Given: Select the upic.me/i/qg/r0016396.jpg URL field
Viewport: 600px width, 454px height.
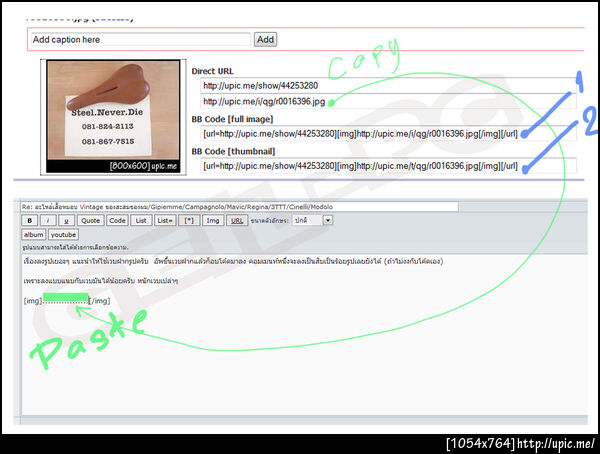Looking at the screenshot, I should coord(388,101).
